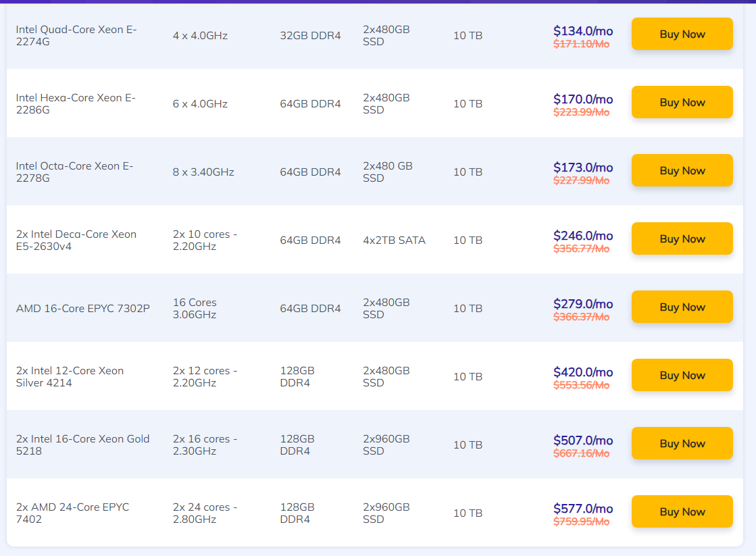Click the $173.0/mo price
The width and height of the screenshot is (756, 556).
[583, 168]
